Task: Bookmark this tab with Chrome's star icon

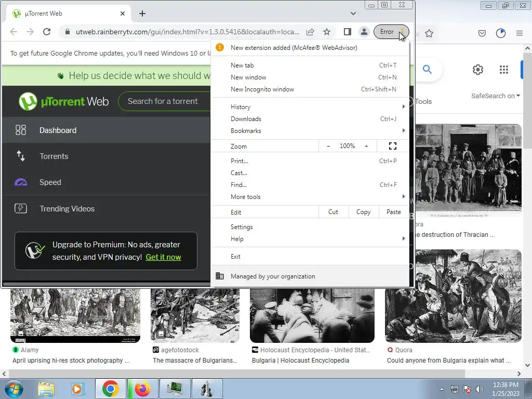Action: pyautogui.click(x=327, y=32)
